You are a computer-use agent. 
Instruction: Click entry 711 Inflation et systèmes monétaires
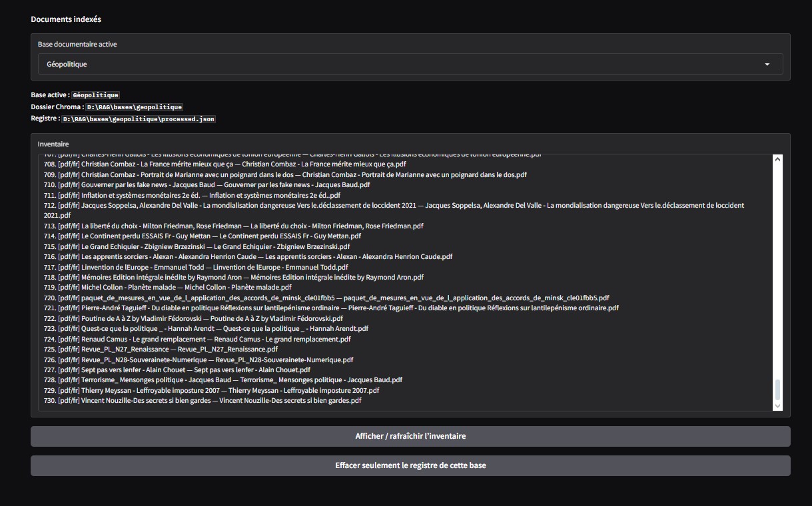[x=192, y=195]
